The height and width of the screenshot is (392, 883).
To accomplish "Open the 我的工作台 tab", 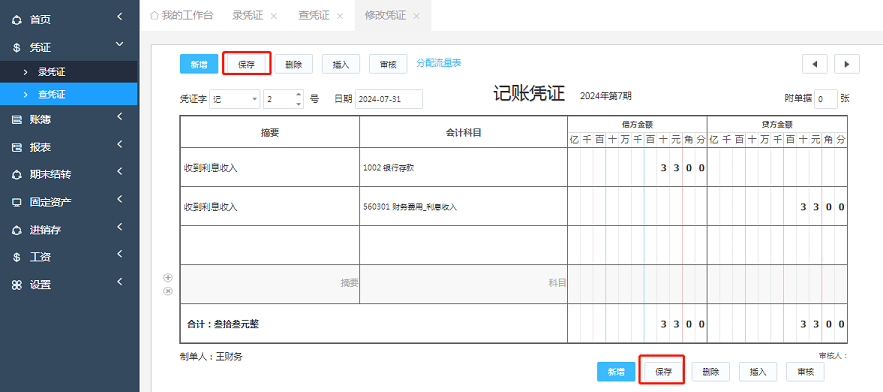I will tap(181, 16).
